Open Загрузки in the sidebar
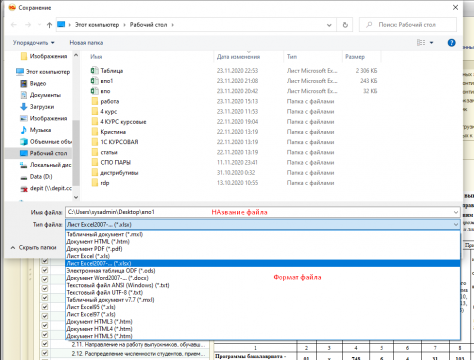 (37, 107)
